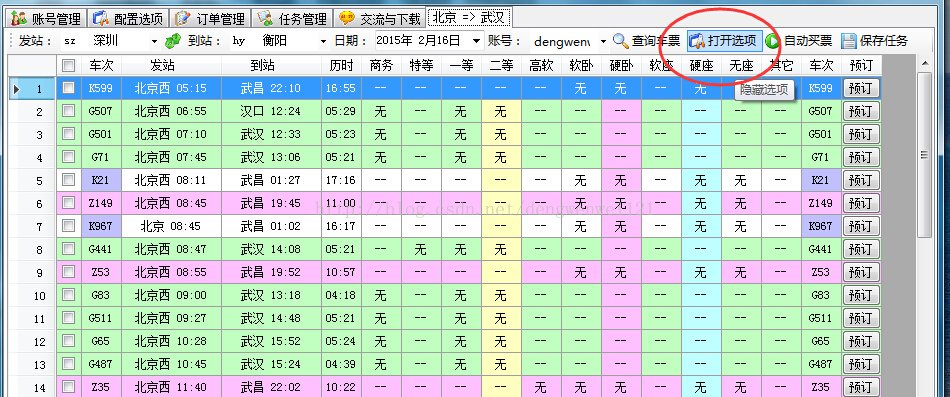Start 自动买票 with the green play icon
Viewport: 950px width, 397px height.
[771, 41]
